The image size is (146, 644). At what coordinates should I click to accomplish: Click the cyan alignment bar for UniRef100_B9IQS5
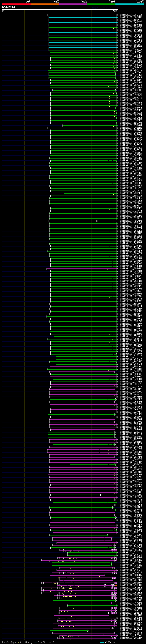[x=83, y=32]
